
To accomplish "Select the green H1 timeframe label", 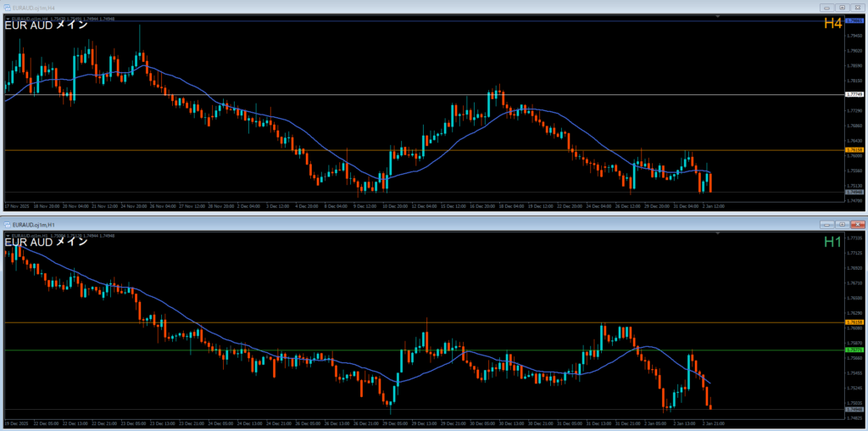I will tap(832, 242).
